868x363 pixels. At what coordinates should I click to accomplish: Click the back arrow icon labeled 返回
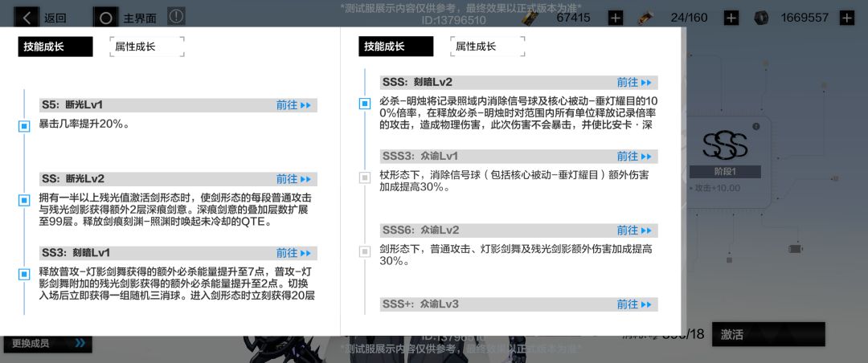click(27, 18)
